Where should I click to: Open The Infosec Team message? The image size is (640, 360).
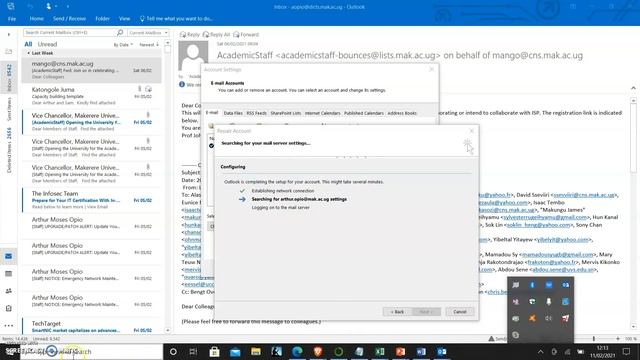tap(91, 200)
